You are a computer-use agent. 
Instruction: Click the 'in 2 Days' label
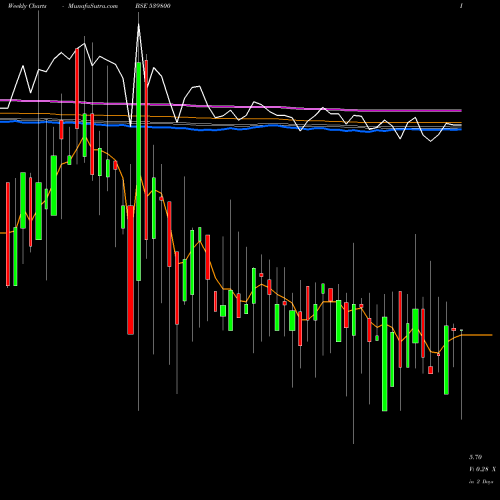point(481,482)
